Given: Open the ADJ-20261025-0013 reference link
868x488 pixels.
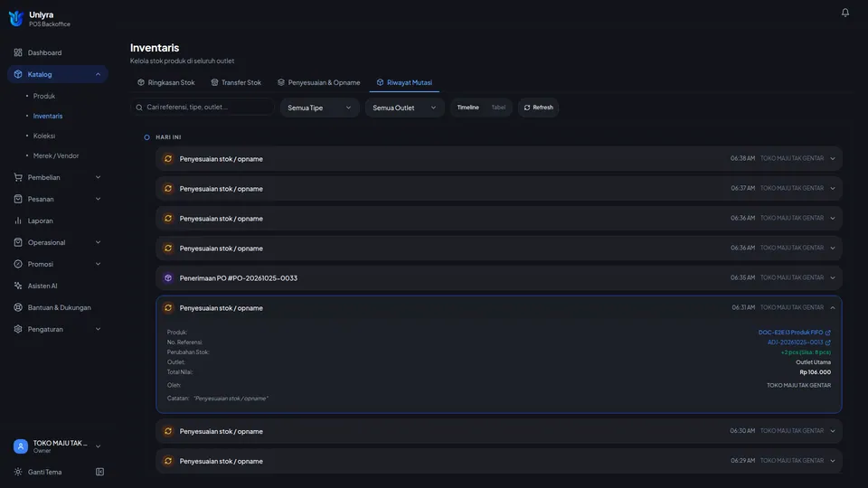Looking at the screenshot, I should pos(795,342).
